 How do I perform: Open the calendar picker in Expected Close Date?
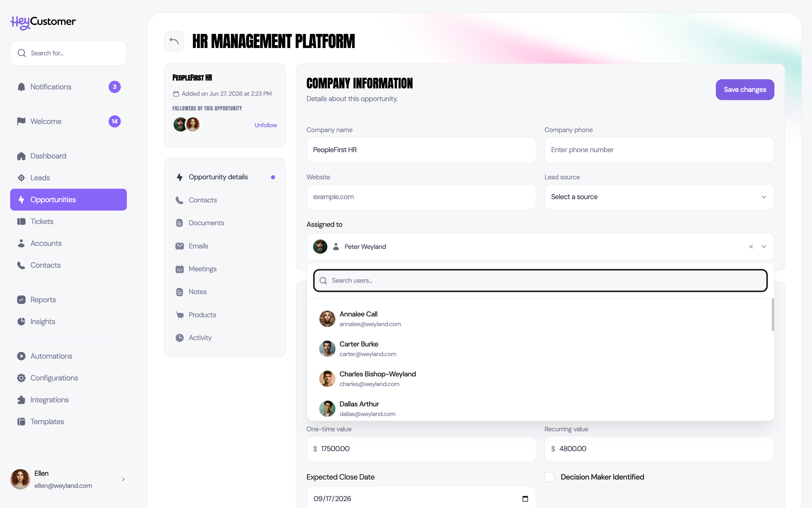tap(525, 499)
